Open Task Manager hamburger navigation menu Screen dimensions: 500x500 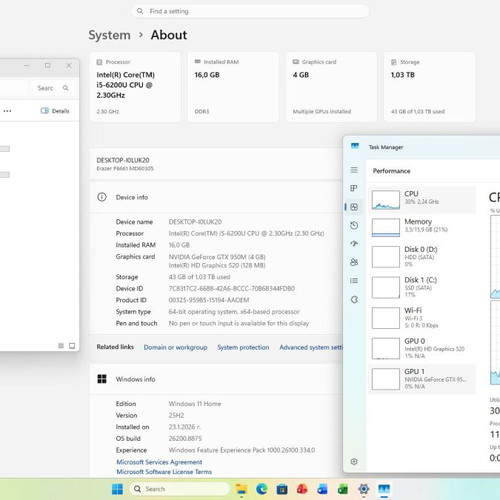[x=354, y=170]
